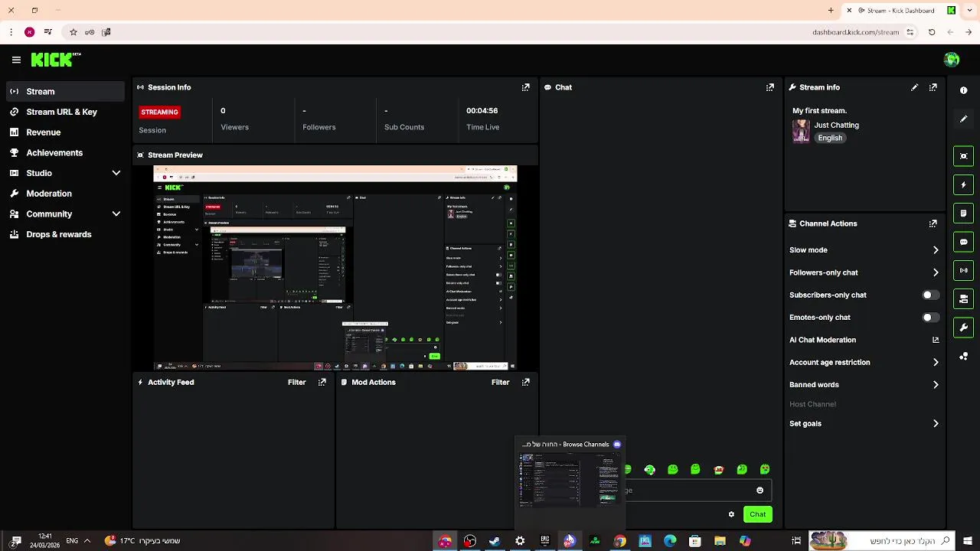Screen dimensions: 980x551
Task: Click the STREAMING status badge
Action: (x=159, y=112)
